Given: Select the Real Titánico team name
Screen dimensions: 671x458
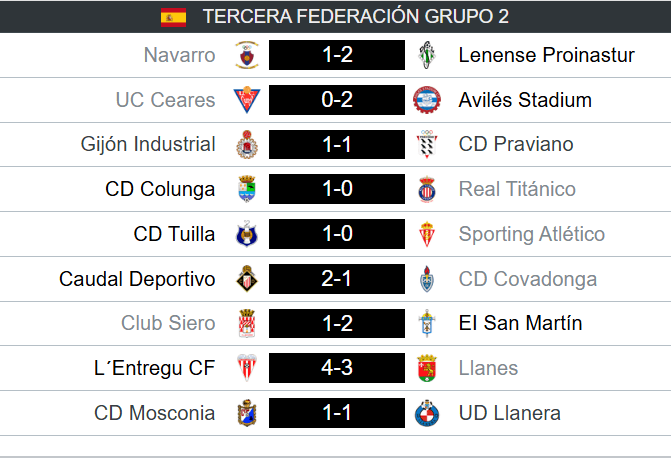Looking at the screenshot, I should tap(517, 189).
